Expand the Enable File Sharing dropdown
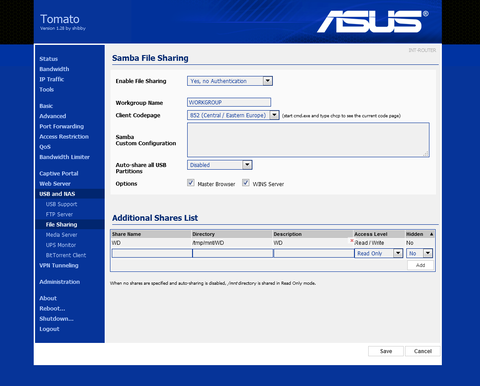The width and height of the screenshot is (480, 386). [230, 81]
